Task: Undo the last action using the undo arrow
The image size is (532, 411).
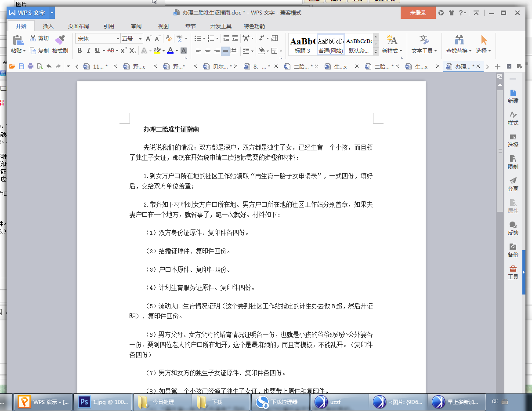Action: pyautogui.click(x=49, y=66)
